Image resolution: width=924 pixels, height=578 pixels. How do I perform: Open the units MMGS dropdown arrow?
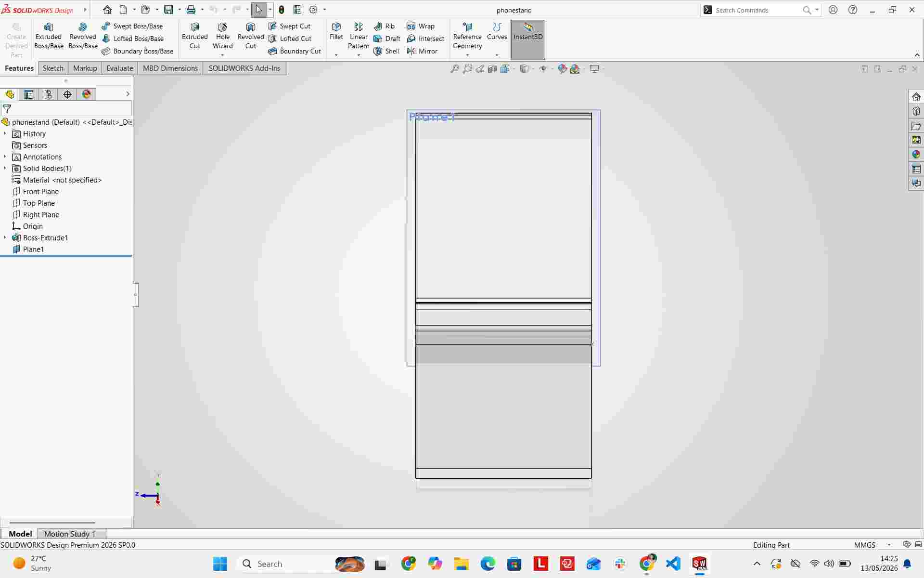tap(889, 545)
